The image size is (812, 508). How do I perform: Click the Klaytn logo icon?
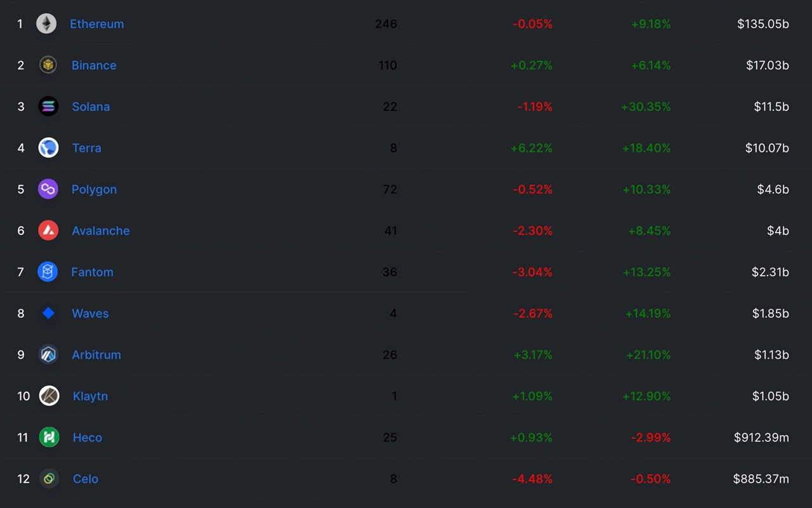(x=49, y=396)
